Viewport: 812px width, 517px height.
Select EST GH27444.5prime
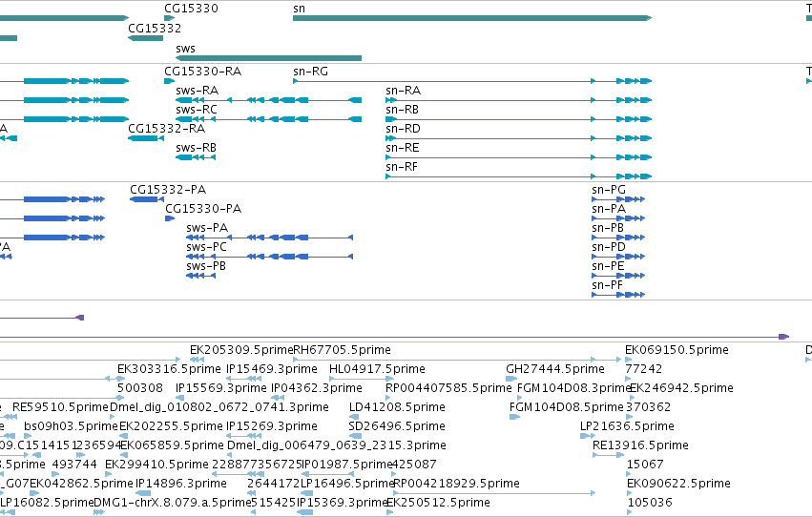[x=511, y=379]
